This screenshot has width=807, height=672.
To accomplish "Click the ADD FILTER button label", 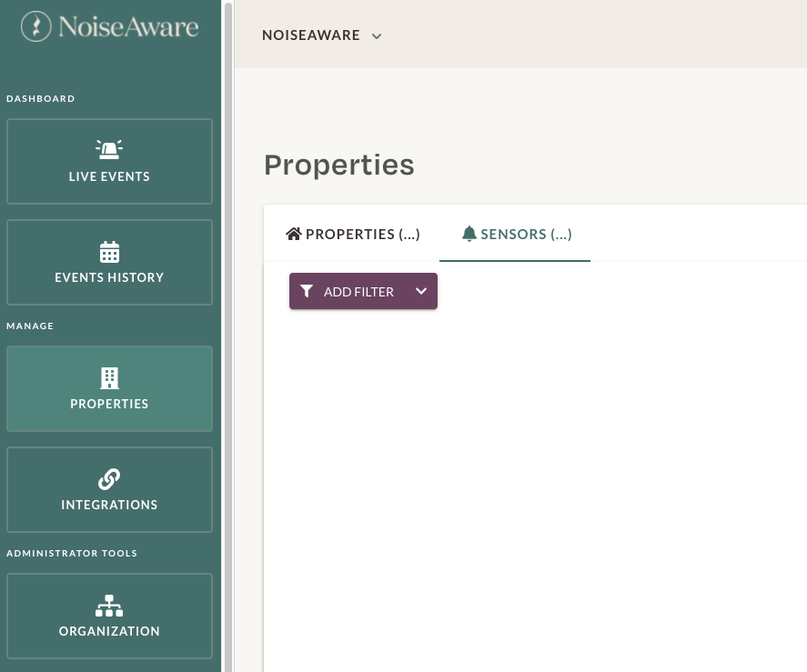I will [x=358, y=292].
